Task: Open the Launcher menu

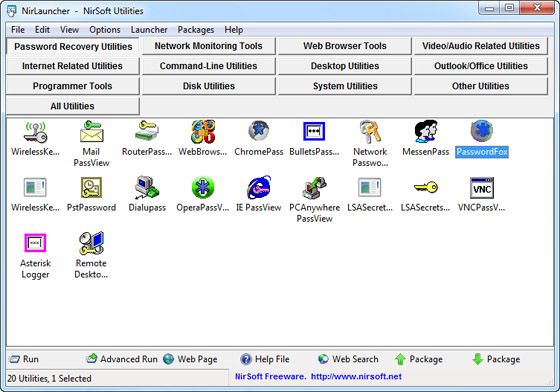Action: pyautogui.click(x=149, y=30)
